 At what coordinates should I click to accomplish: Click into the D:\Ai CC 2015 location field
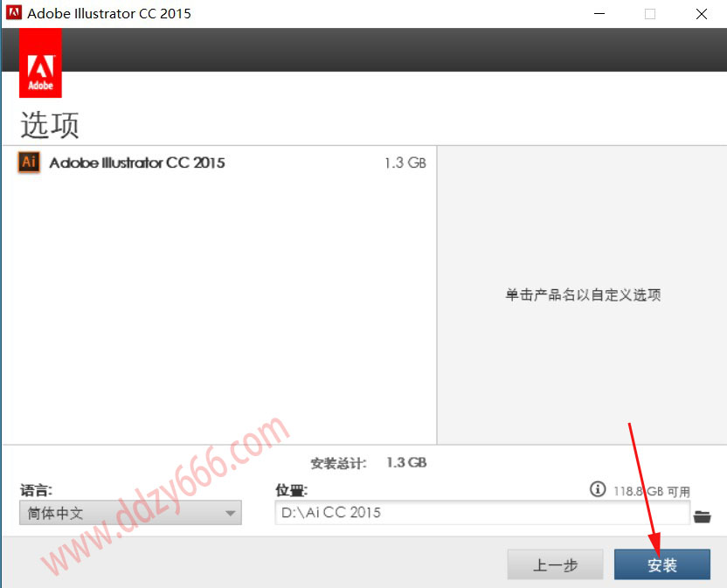(x=481, y=513)
